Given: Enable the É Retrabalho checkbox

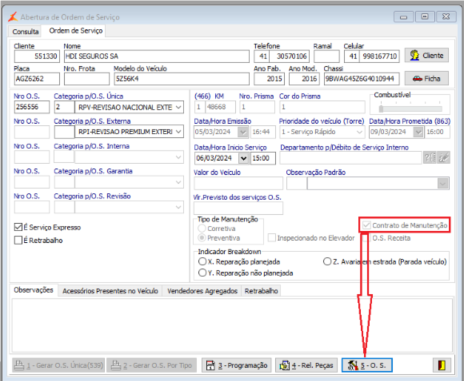Looking at the screenshot, I should tap(18, 240).
